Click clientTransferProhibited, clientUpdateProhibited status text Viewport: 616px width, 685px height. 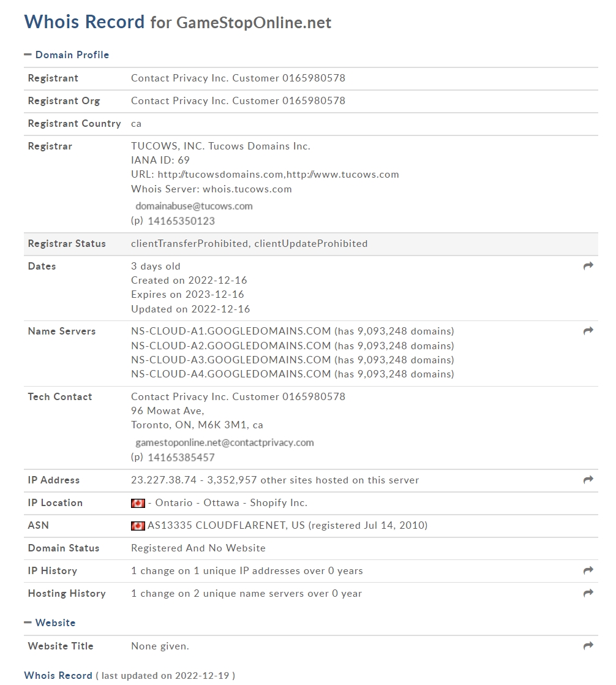coord(249,244)
